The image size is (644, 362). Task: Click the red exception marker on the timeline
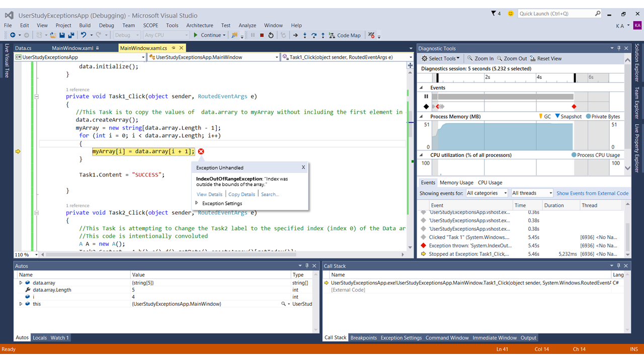tap(574, 107)
